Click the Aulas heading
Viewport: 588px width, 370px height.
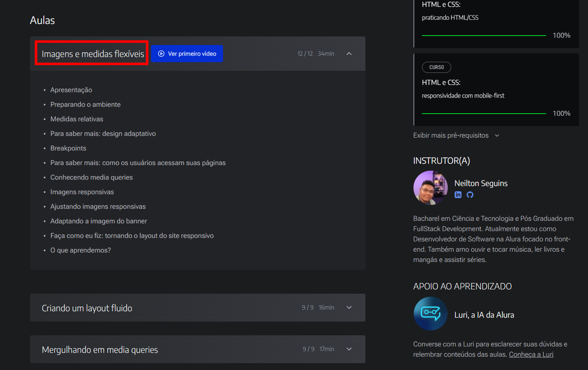click(x=42, y=20)
